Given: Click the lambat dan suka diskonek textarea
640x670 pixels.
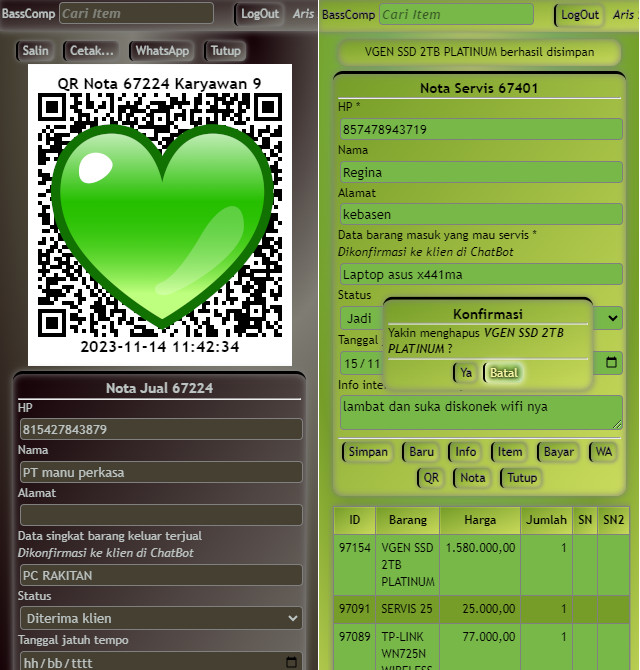Looking at the screenshot, I should tap(481, 412).
